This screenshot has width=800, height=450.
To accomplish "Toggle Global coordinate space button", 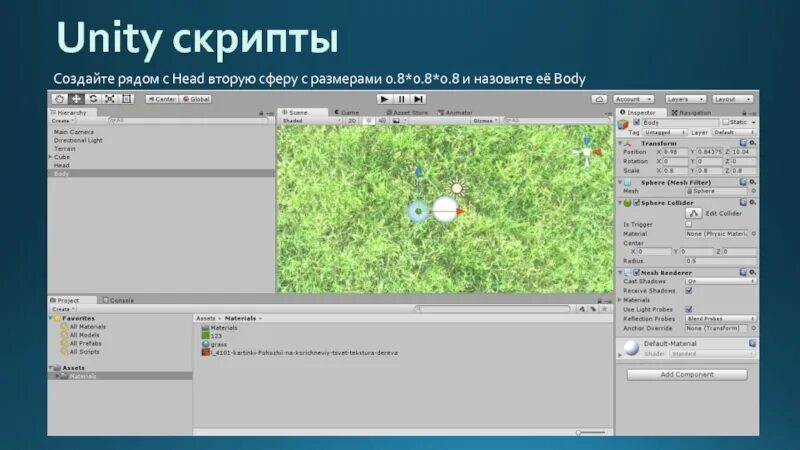I will coord(196,99).
